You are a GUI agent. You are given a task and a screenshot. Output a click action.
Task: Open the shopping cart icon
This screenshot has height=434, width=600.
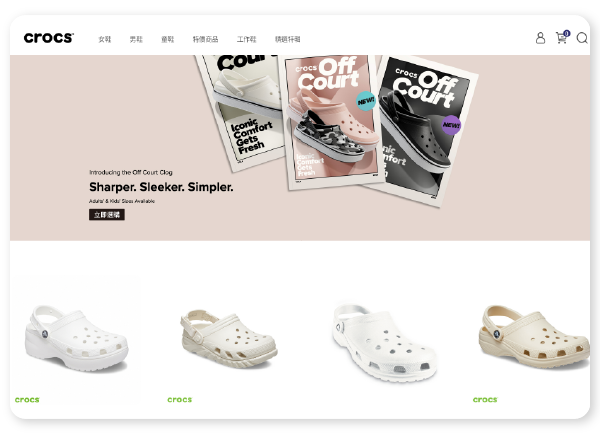coord(561,38)
